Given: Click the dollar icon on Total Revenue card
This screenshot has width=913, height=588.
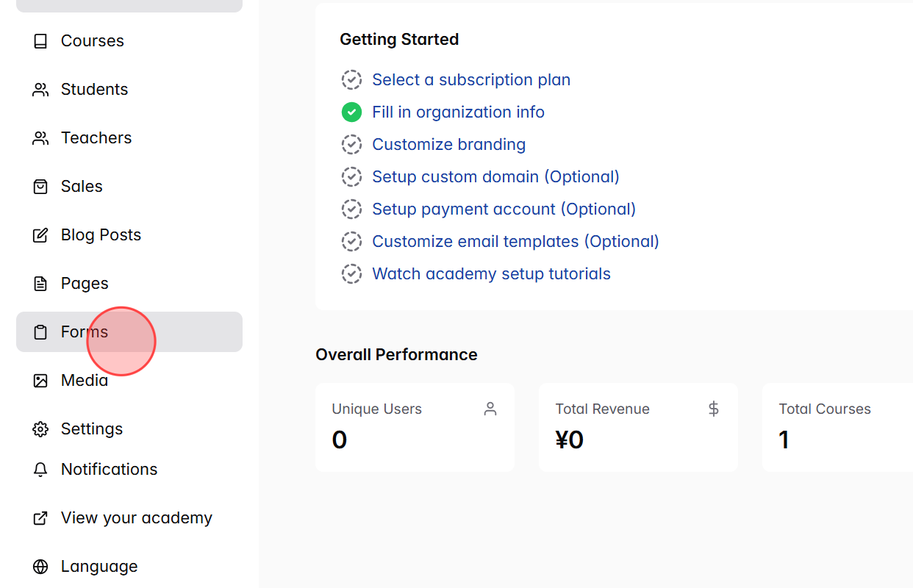Looking at the screenshot, I should pyautogui.click(x=713, y=409).
